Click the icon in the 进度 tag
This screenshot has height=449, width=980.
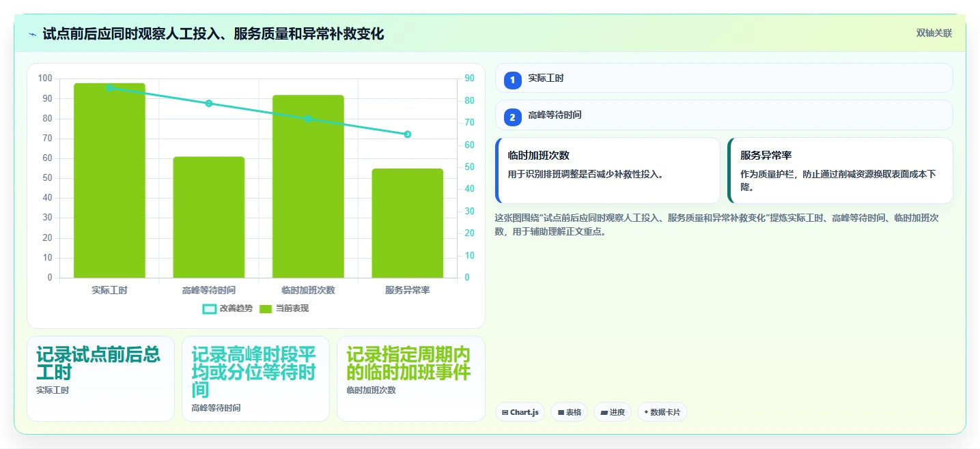(x=604, y=413)
